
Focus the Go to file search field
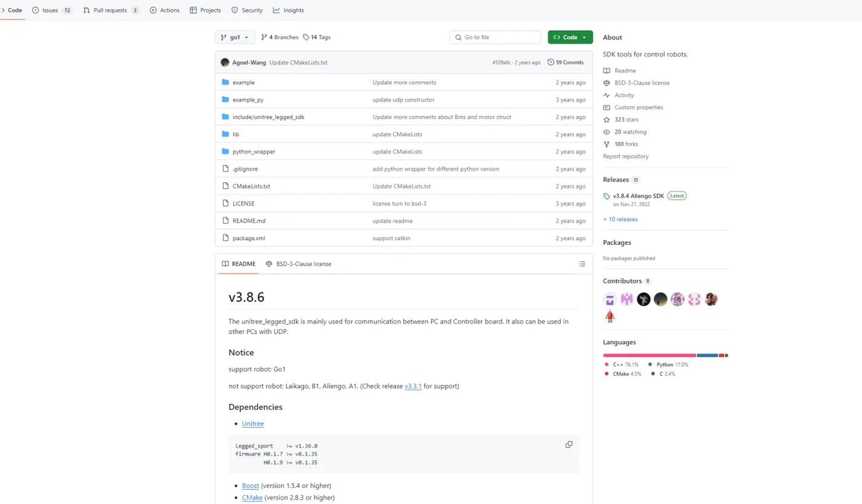[x=495, y=38]
